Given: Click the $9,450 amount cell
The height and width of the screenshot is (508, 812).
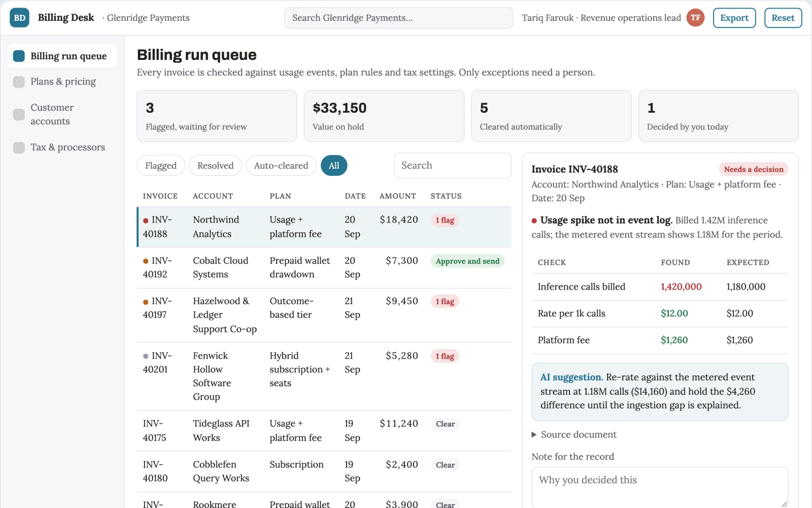Looking at the screenshot, I should [401, 301].
